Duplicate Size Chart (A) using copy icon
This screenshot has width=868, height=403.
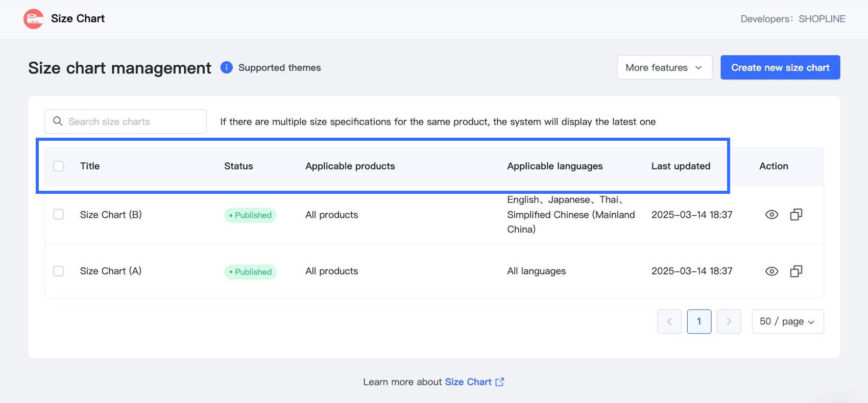point(796,271)
